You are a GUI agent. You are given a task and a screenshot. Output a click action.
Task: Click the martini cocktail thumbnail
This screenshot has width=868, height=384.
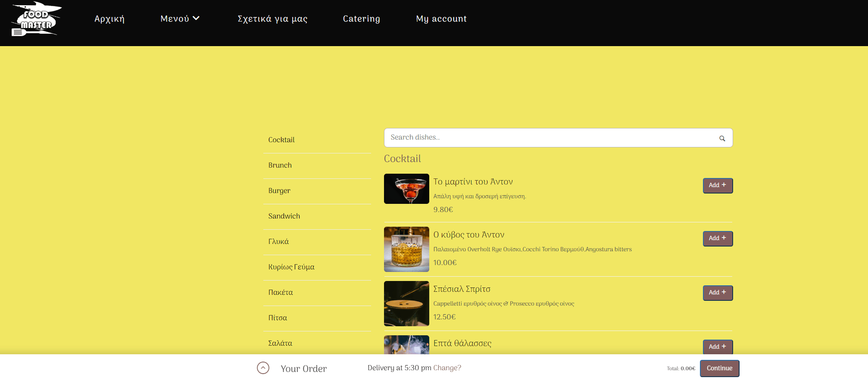pos(406,189)
